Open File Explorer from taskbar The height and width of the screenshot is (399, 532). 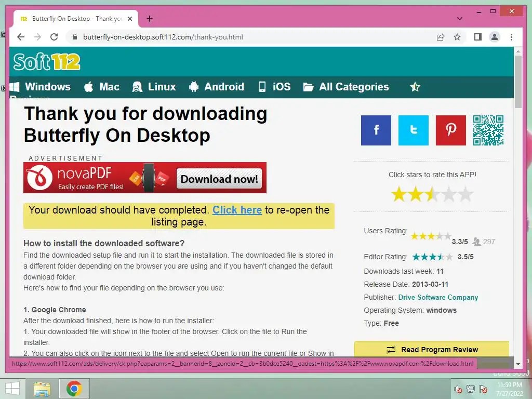click(42, 389)
